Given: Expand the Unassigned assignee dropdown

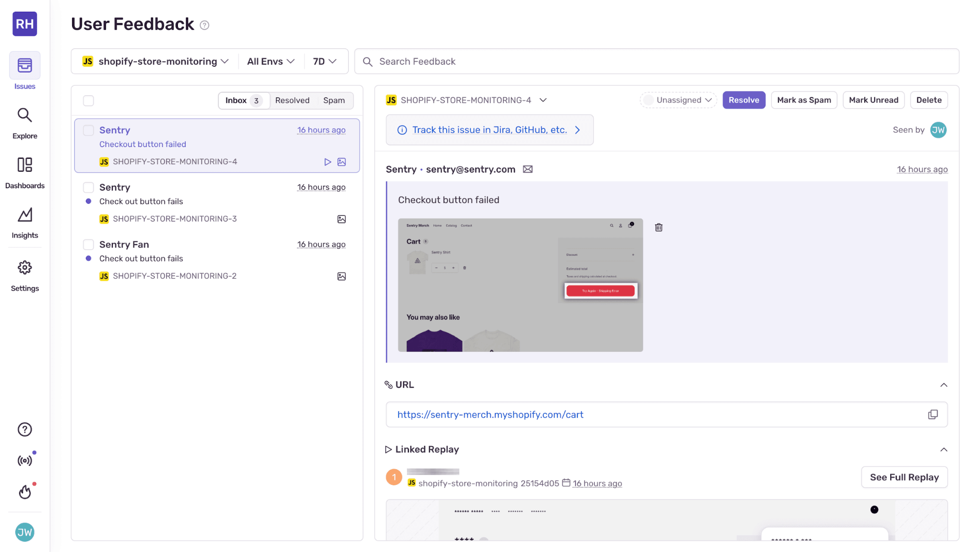Looking at the screenshot, I should 678,100.
